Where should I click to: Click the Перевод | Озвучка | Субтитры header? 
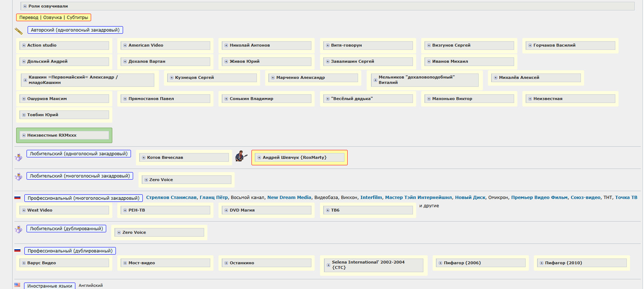53,18
